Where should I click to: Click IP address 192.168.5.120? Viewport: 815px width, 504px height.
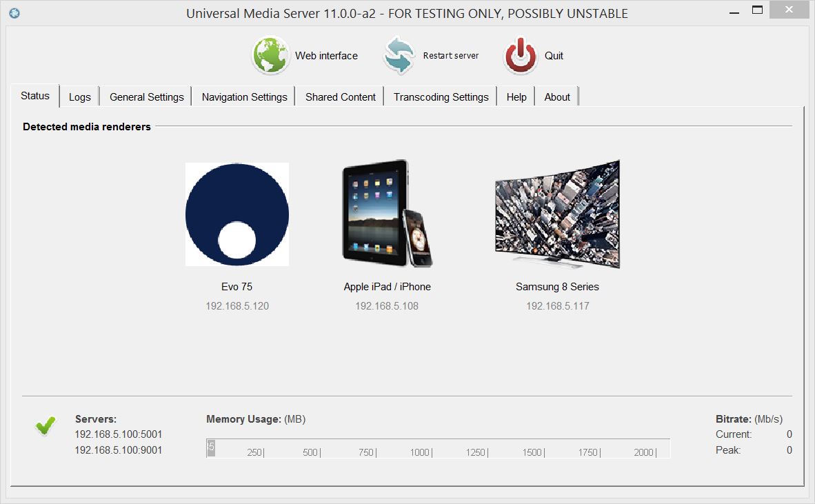pos(237,305)
